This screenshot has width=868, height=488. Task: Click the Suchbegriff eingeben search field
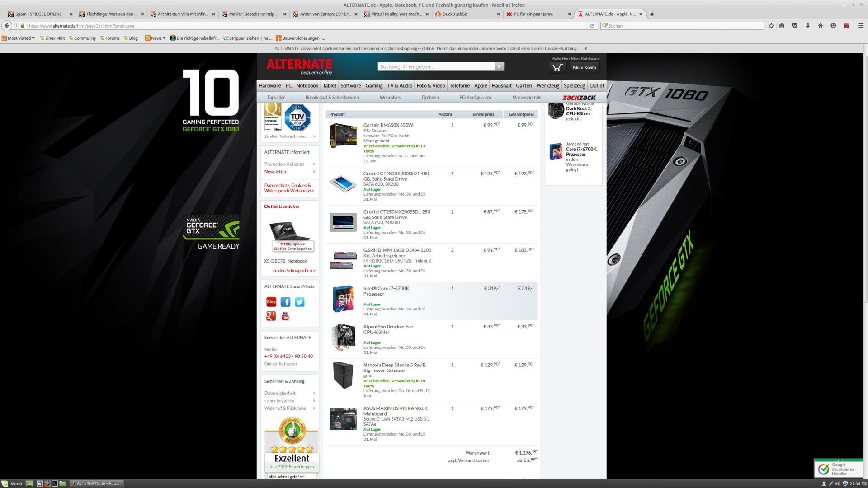(436, 66)
